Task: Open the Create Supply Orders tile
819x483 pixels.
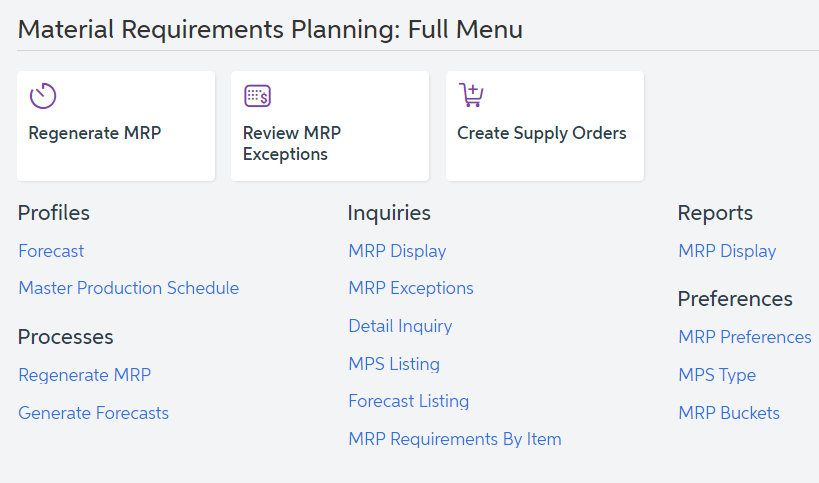Action: 545,126
